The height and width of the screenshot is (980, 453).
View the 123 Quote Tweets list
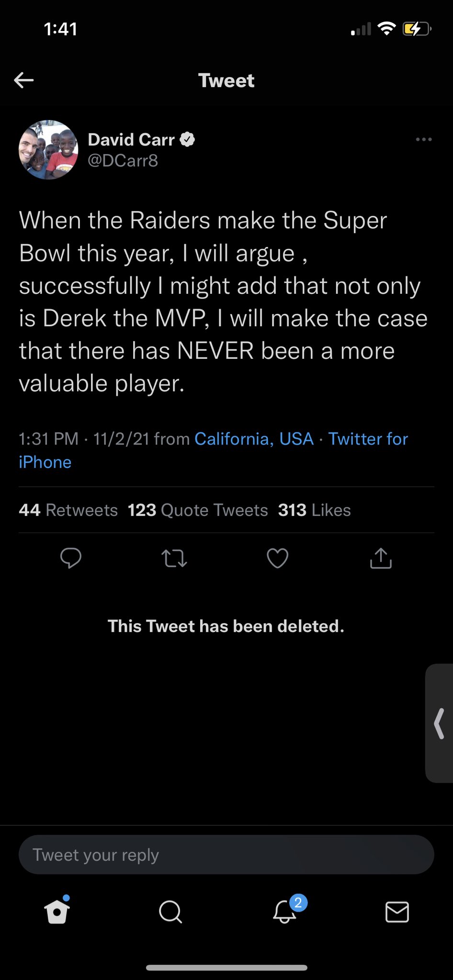[x=198, y=510]
